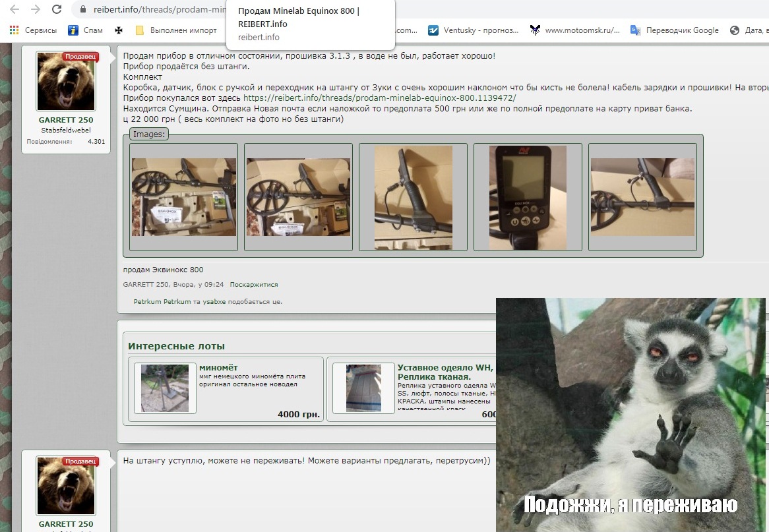Screen dimensions: 769x532
Task: Click the Поскаржитися report link
Action: pyautogui.click(x=254, y=284)
